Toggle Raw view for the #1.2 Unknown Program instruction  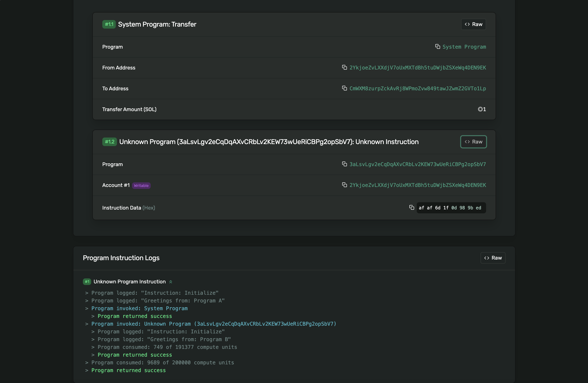pyautogui.click(x=473, y=142)
